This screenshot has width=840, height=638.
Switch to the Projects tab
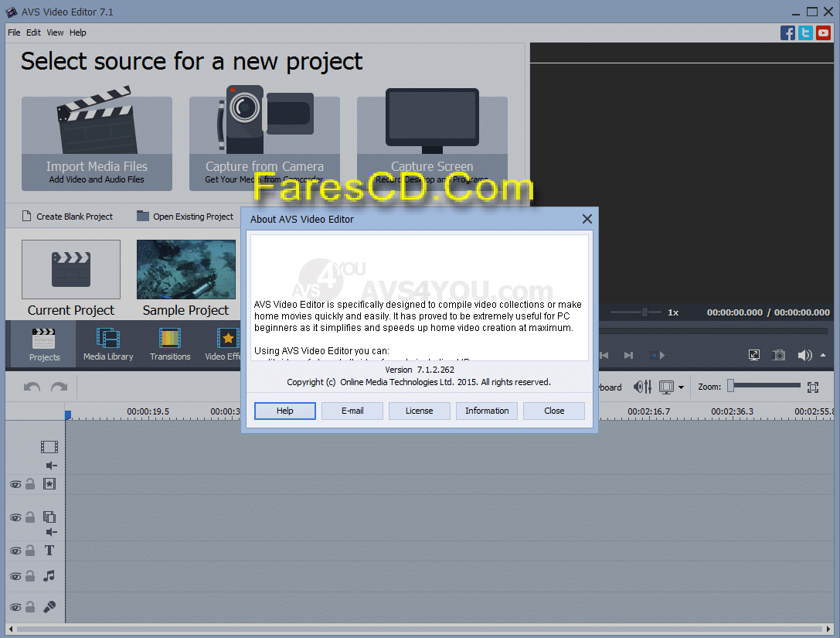coord(45,344)
